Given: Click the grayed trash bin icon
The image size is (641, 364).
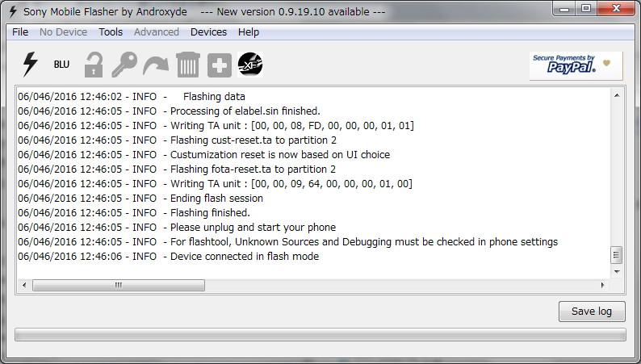Looking at the screenshot, I should pyautogui.click(x=188, y=65).
